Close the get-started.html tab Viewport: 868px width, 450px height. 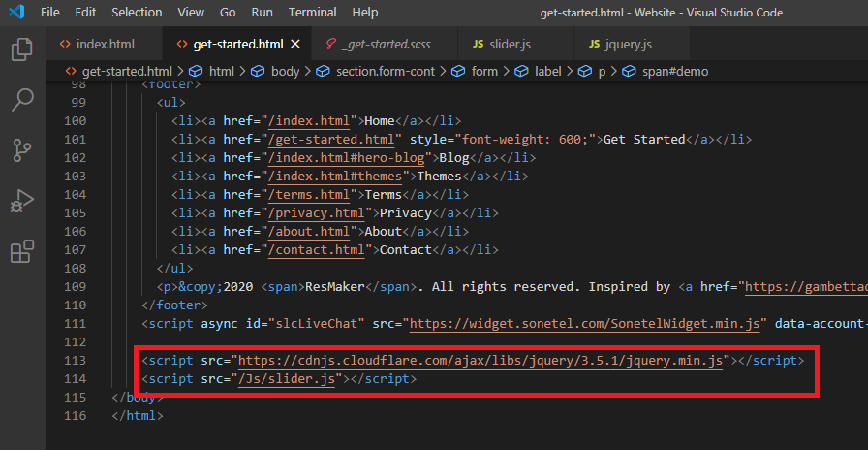(295, 45)
